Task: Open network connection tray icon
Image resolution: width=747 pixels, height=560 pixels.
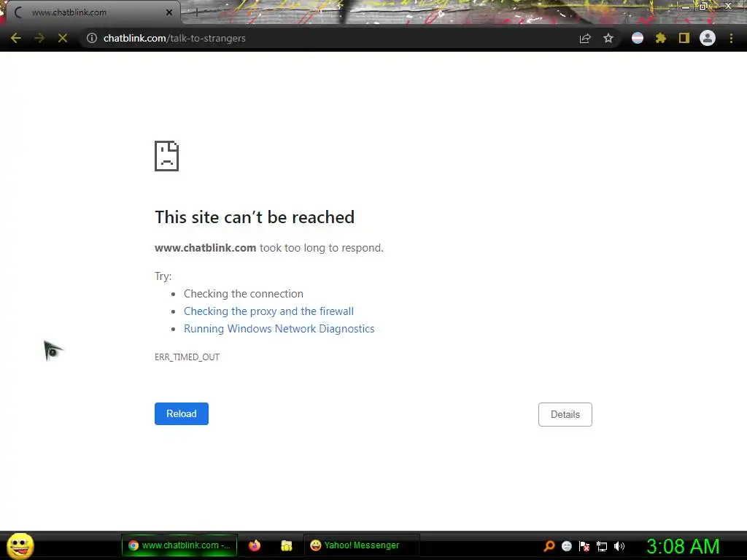Action: 602,546
